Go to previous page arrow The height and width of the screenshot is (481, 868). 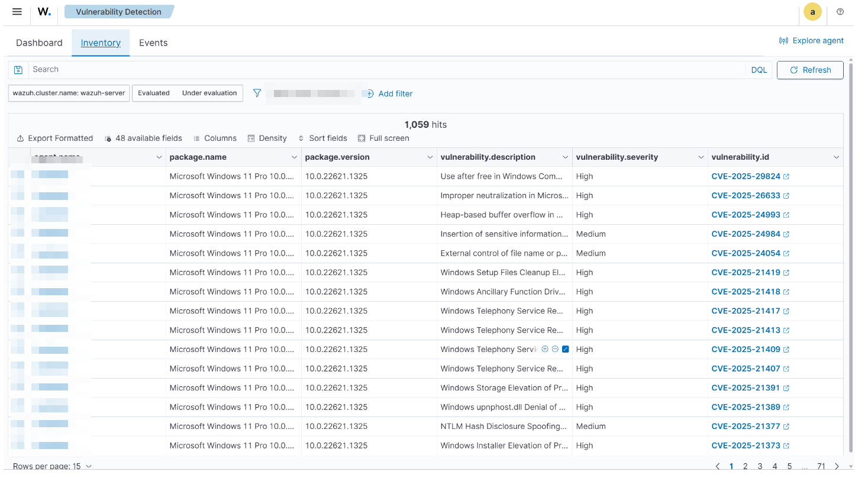(x=718, y=466)
